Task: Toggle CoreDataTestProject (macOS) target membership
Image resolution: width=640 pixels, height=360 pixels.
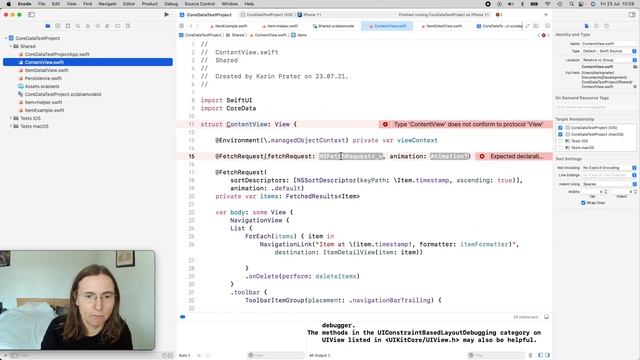Action: click(560, 134)
